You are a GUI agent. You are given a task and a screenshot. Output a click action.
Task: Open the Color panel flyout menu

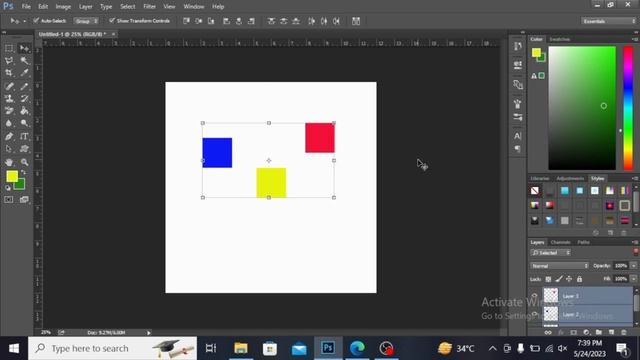coord(635,39)
